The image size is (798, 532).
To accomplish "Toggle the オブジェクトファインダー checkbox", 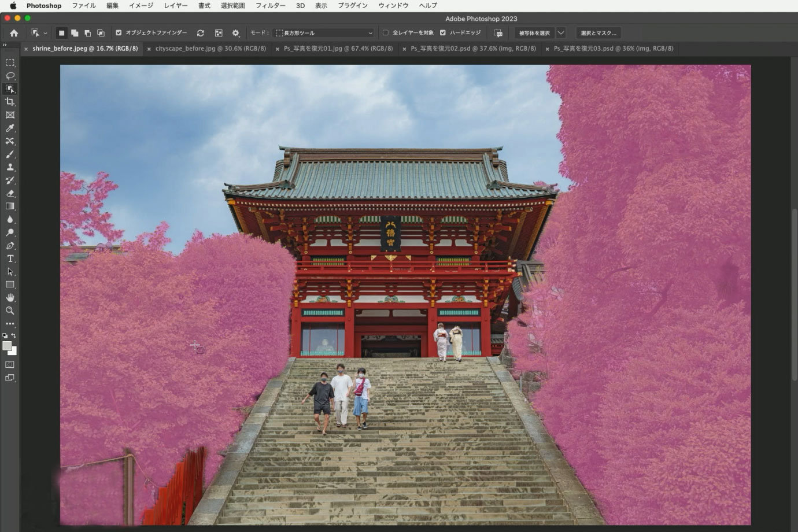I will [x=119, y=33].
